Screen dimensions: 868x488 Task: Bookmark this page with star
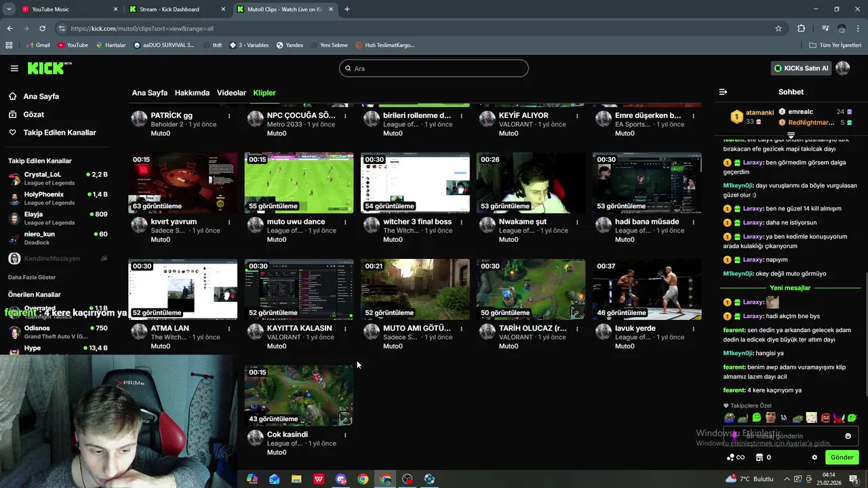coord(778,28)
